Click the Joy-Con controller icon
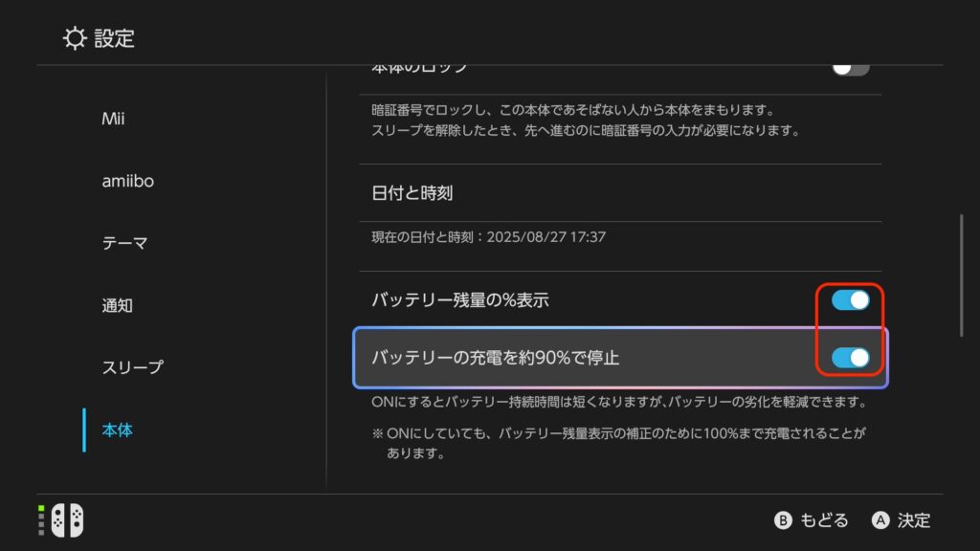The height and width of the screenshot is (551, 980). [x=67, y=520]
